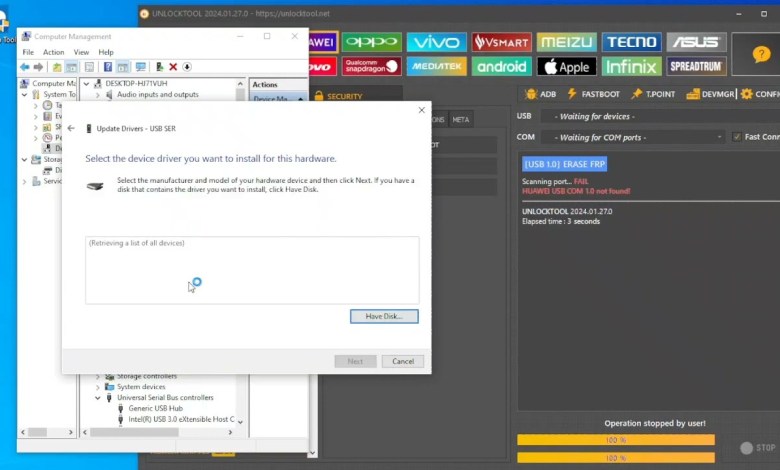
Task: Select Generic USB Hub device entry
Action: 155,409
